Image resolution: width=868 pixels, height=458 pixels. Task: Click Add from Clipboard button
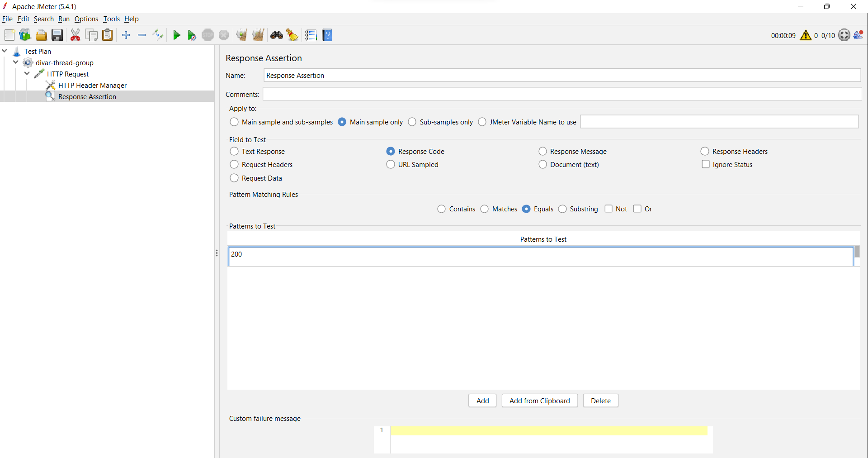pos(539,401)
